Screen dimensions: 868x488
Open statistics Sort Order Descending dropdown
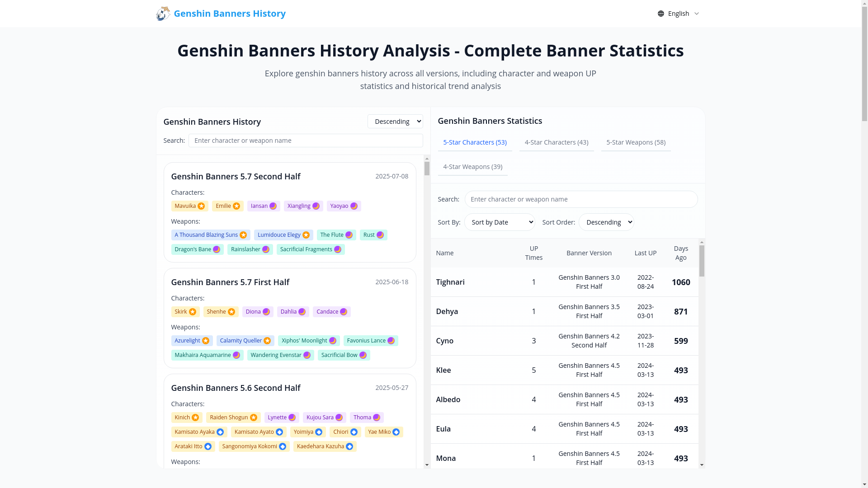pyautogui.click(x=606, y=222)
